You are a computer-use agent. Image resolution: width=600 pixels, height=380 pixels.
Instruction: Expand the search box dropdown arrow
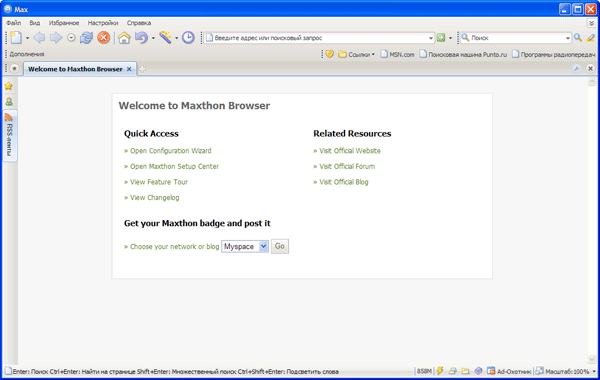(x=568, y=38)
